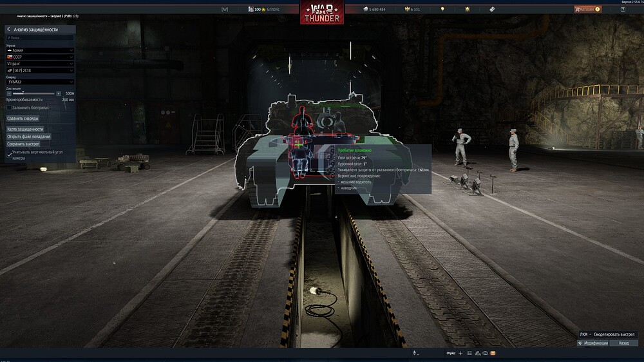Viewport: 644px width, 362px height.
Task: Click the light bulb icon in top bar
Action: [442, 10]
